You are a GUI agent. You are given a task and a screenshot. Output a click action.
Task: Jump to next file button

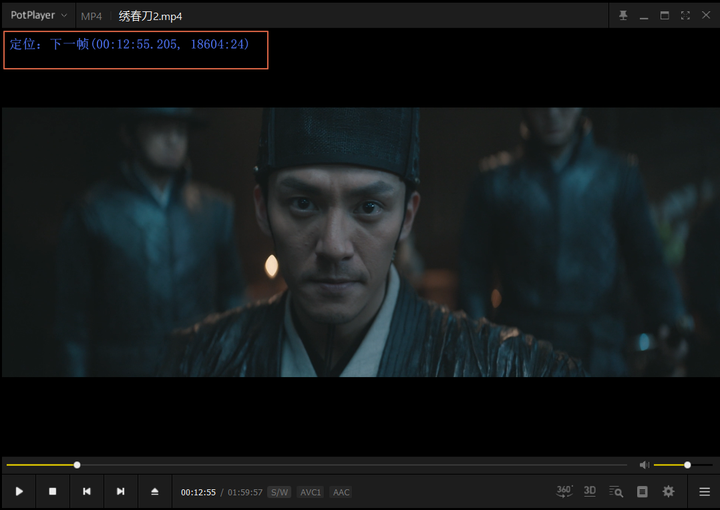(x=120, y=492)
